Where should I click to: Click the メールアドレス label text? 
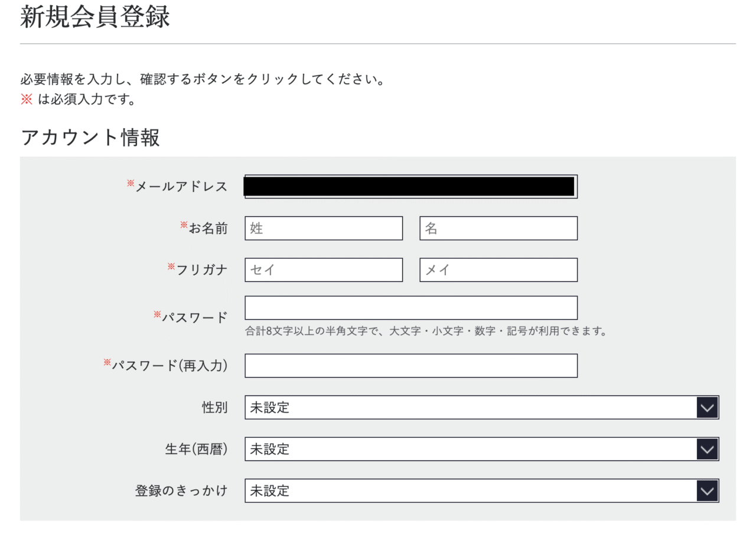click(181, 187)
